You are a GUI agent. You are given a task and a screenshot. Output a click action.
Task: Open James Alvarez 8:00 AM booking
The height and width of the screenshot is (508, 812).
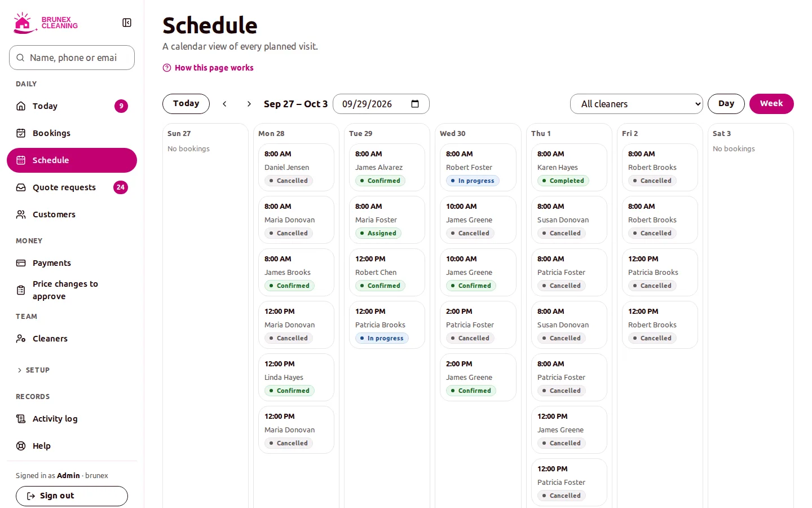coord(387,167)
